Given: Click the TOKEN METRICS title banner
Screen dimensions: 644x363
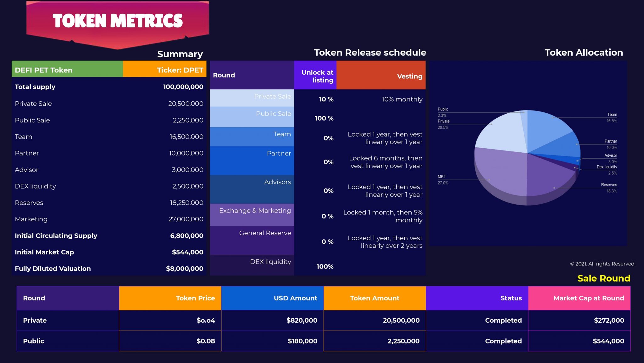Looking at the screenshot, I should (x=118, y=25).
